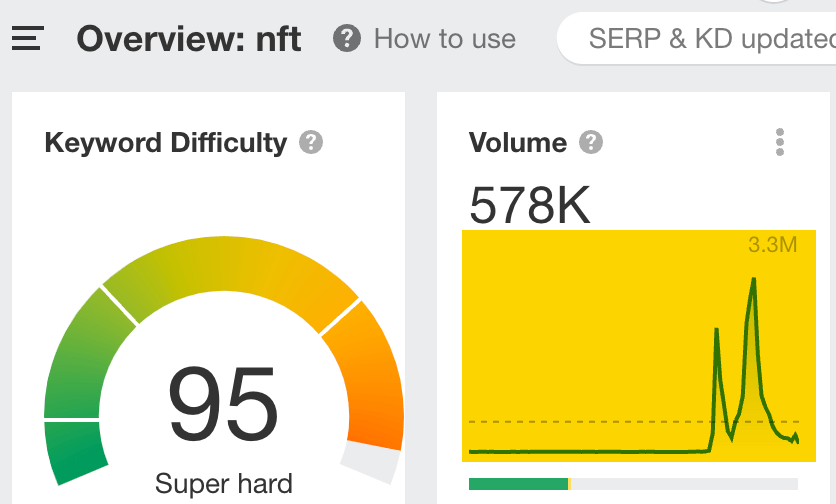The width and height of the screenshot is (836, 504).
Task: Open the How to use link
Action: coord(445,39)
